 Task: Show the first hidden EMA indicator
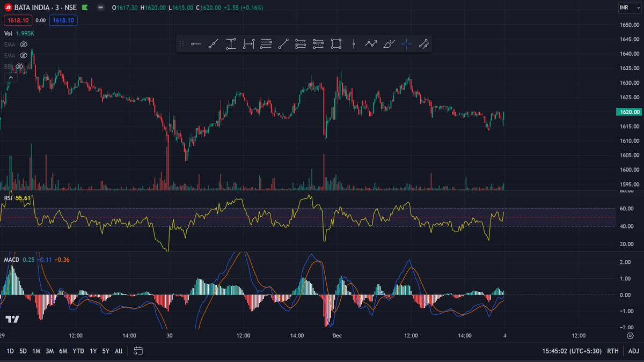pyautogui.click(x=24, y=45)
